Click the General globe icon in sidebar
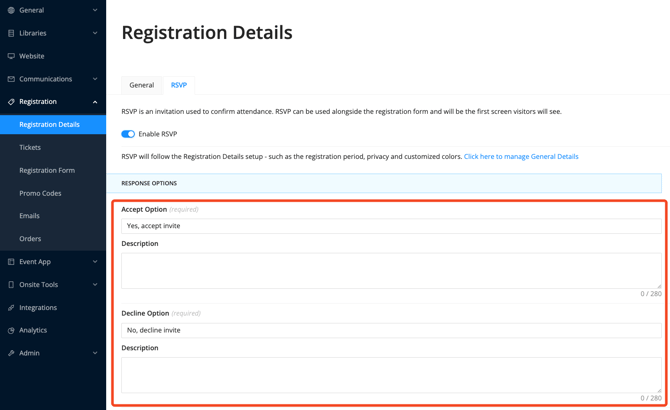The image size is (670, 410). (11, 10)
